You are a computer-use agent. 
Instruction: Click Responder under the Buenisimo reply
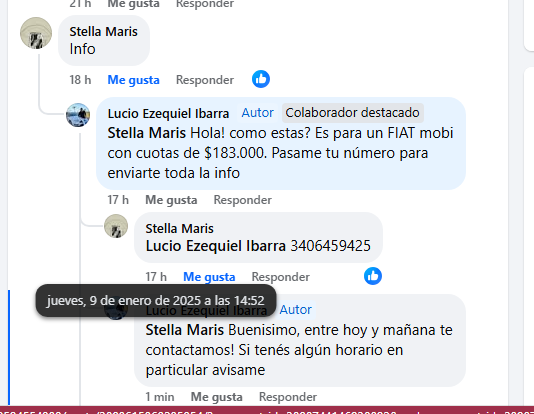(x=288, y=397)
